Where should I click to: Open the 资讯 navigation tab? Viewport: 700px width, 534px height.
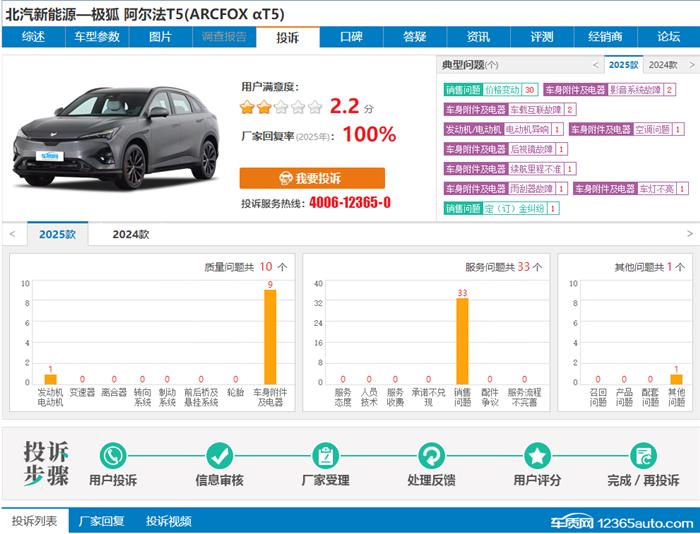[478, 37]
